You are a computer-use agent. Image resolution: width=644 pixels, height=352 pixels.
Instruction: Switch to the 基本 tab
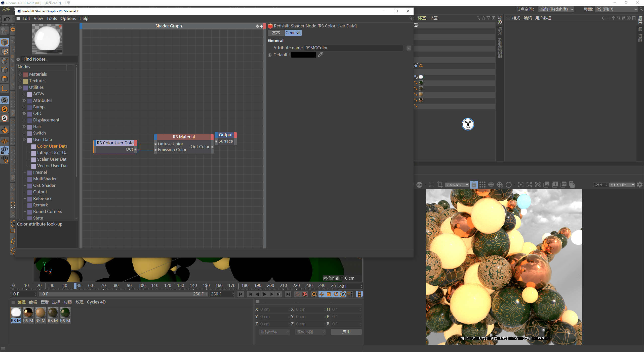click(x=276, y=33)
